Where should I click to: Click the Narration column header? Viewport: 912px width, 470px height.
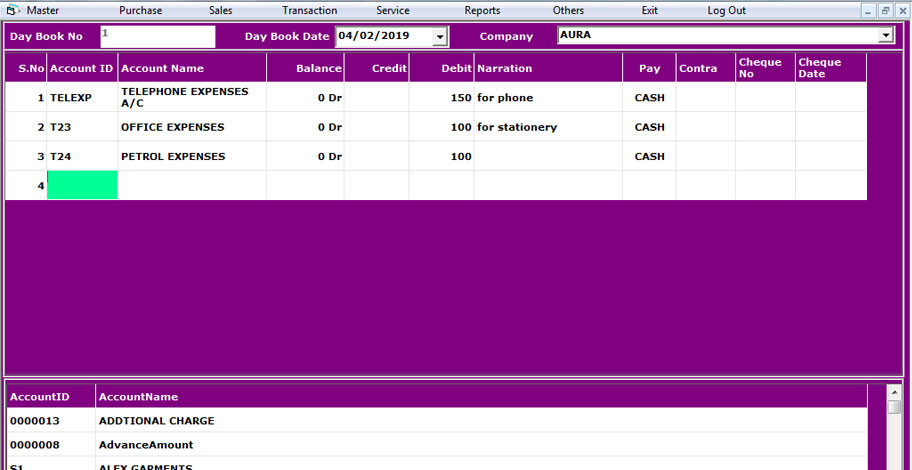[x=548, y=68]
